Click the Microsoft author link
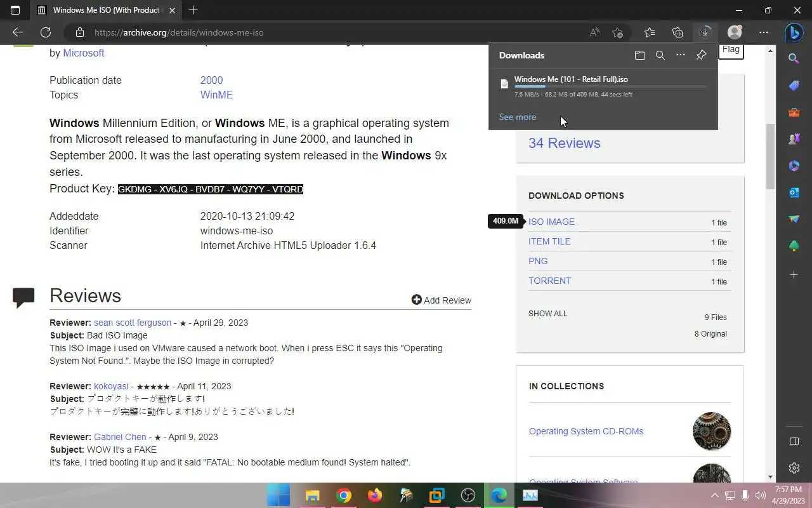 point(83,53)
